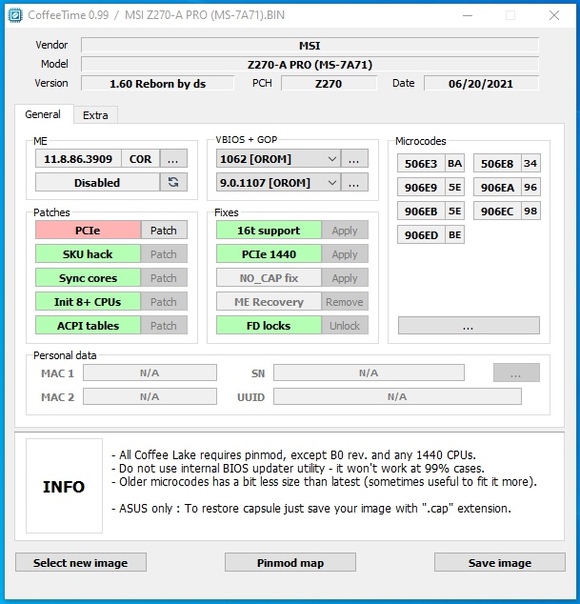Open the Microcodes browse button
The width and height of the screenshot is (580, 604).
469,326
